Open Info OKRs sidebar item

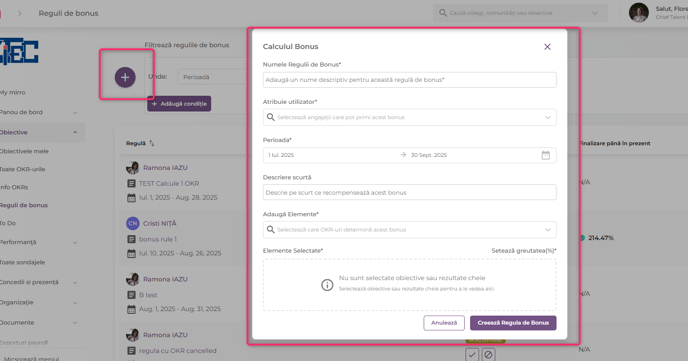point(14,187)
